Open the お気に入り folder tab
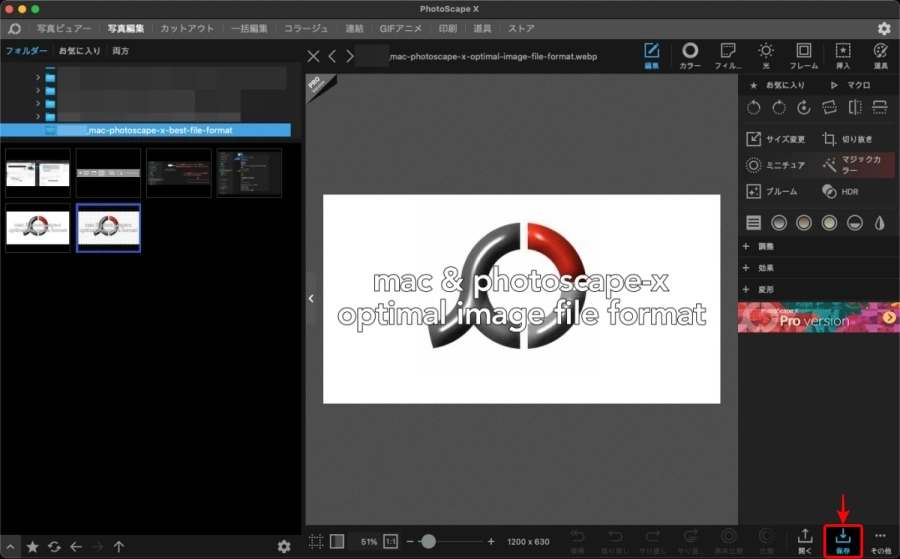This screenshot has height=559, width=900. pyautogui.click(x=79, y=51)
